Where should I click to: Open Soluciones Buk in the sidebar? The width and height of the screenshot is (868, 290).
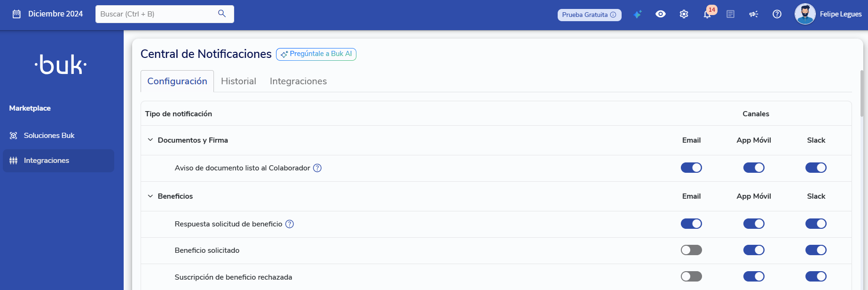(49, 136)
